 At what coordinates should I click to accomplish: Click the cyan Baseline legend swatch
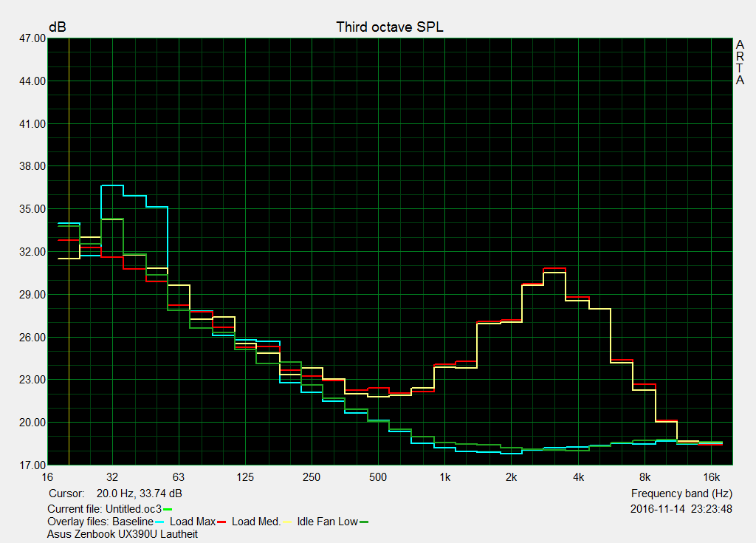tap(159, 522)
